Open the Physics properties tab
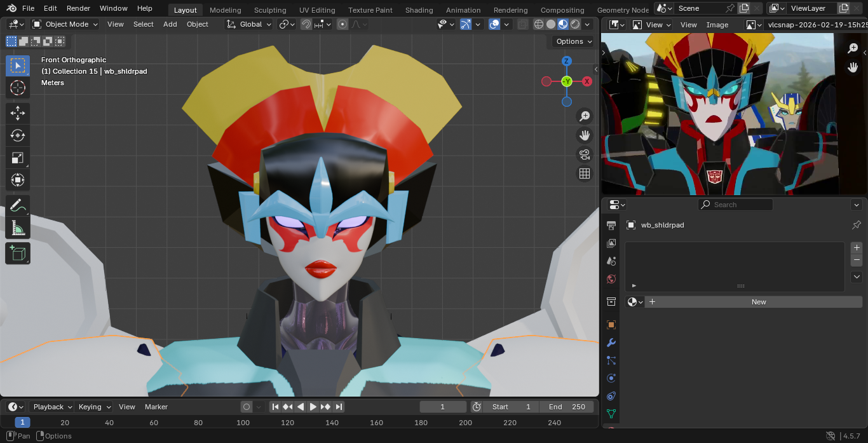Image resolution: width=868 pixels, height=443 pixels. (611, 378)
